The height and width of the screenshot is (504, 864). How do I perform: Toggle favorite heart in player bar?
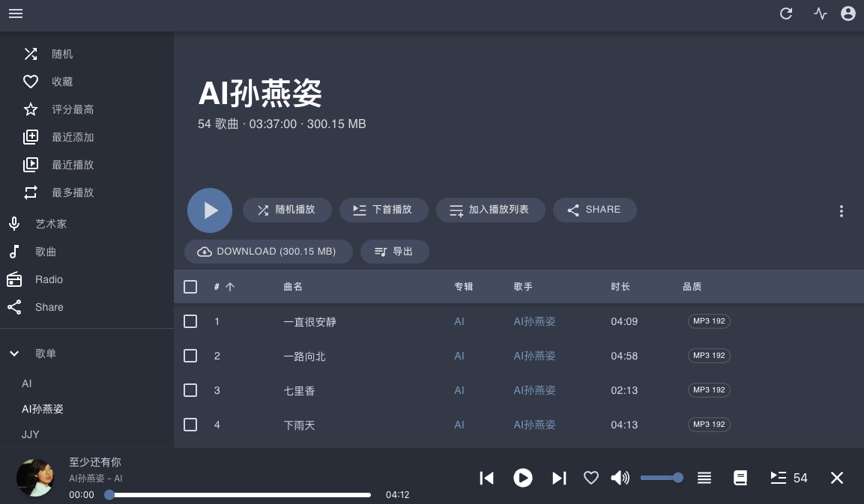click(x=590, y=478)
